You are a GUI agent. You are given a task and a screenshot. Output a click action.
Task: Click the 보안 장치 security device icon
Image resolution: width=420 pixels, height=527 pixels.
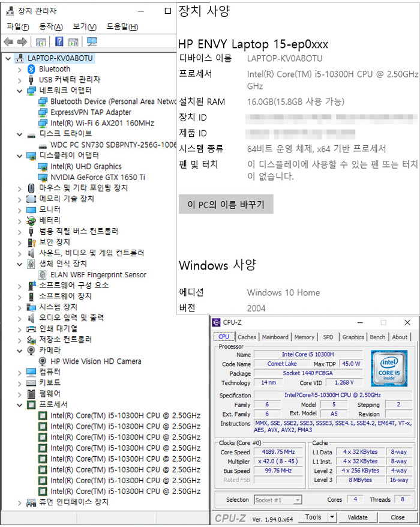pos(31,242)
